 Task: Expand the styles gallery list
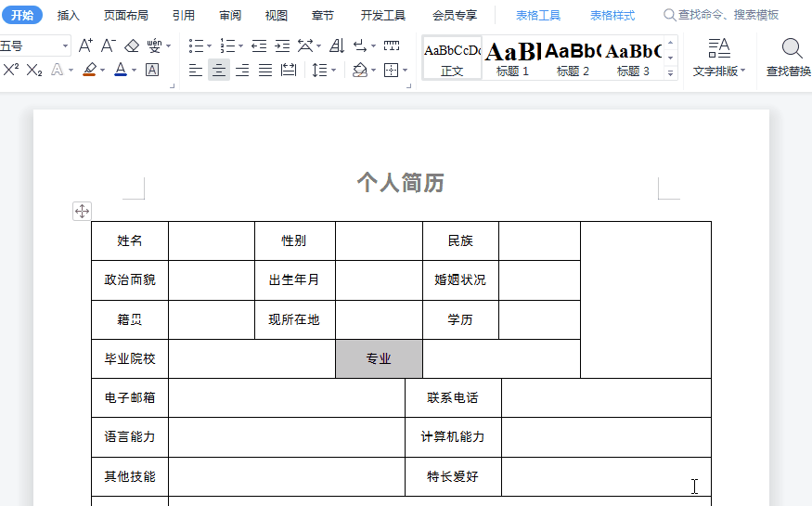tap(671, 73)
